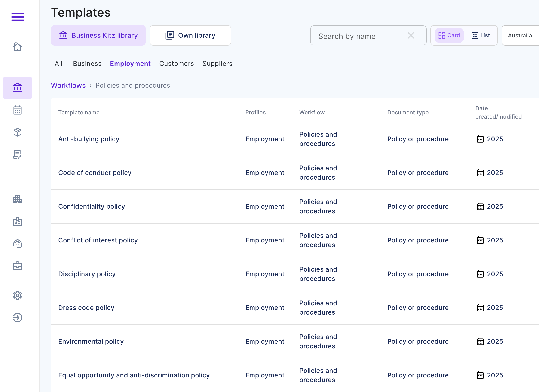Open the hamburger menu icon
Image resolution: width=539 pixels, height=392 pixels.
tap(17, 17)
